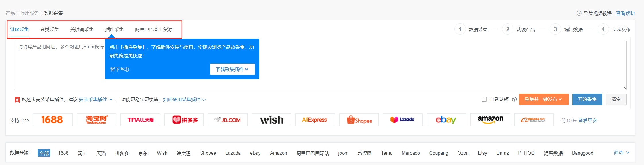Click the 开始采集 button
The height and width of the screenshot is (165, 644).
pos(587,99)
